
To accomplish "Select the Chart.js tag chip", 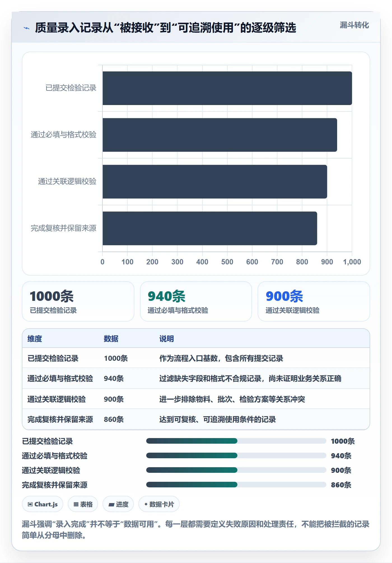I will point(43,504).
